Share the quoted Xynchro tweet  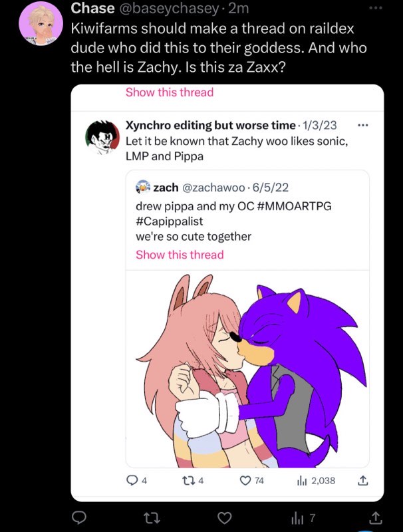point(362,480)
